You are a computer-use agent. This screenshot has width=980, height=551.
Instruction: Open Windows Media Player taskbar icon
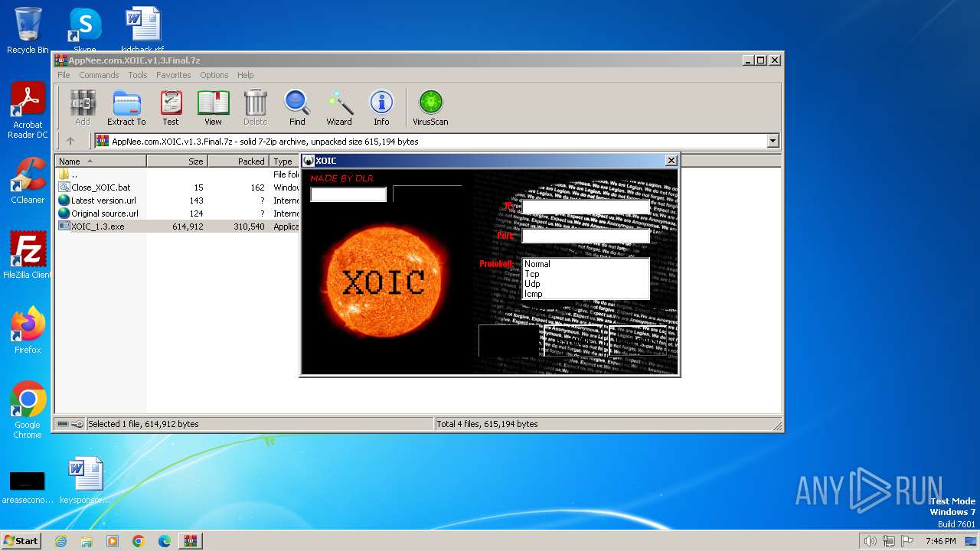click(113, 541)
